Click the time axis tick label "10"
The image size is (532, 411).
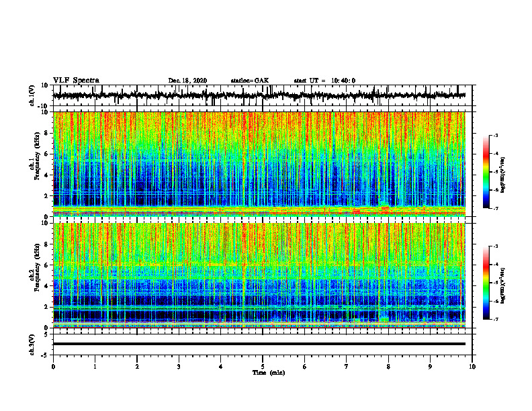(x=472, y=367)
